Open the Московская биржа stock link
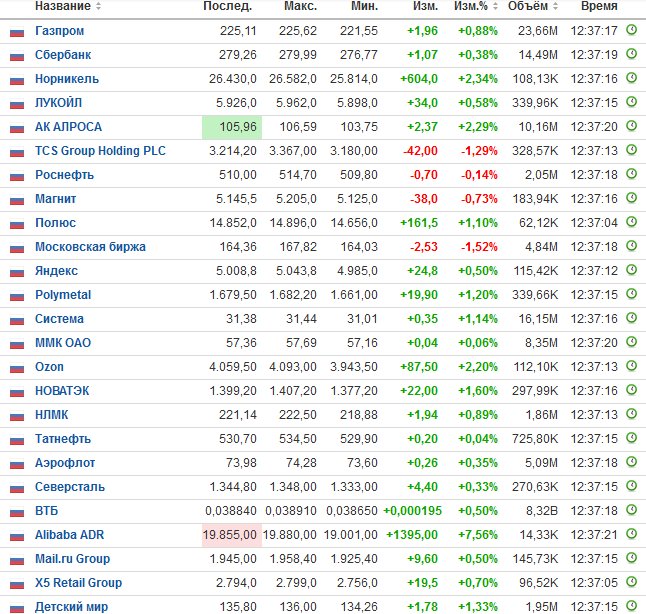646x614 pixels. coord(90,247)
